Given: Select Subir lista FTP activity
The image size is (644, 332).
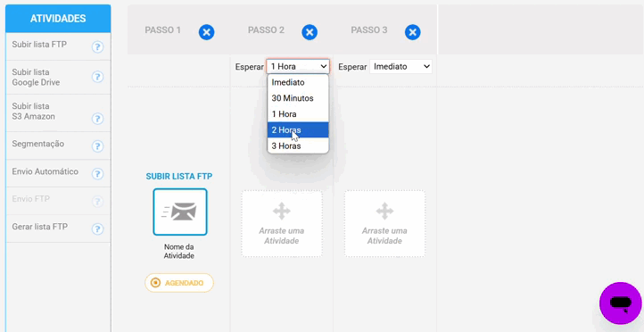Looking at the screenshot, I should pyautogui.click(x=58, y=46).
